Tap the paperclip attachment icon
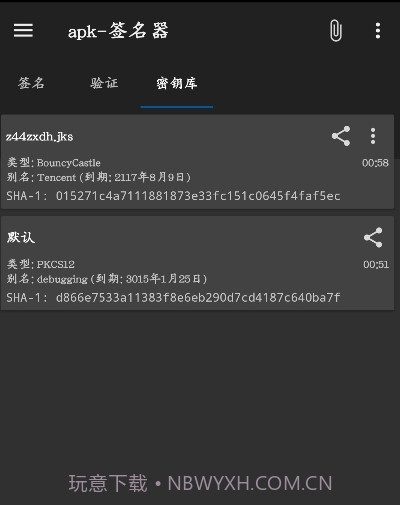 [x=336, y=31]
